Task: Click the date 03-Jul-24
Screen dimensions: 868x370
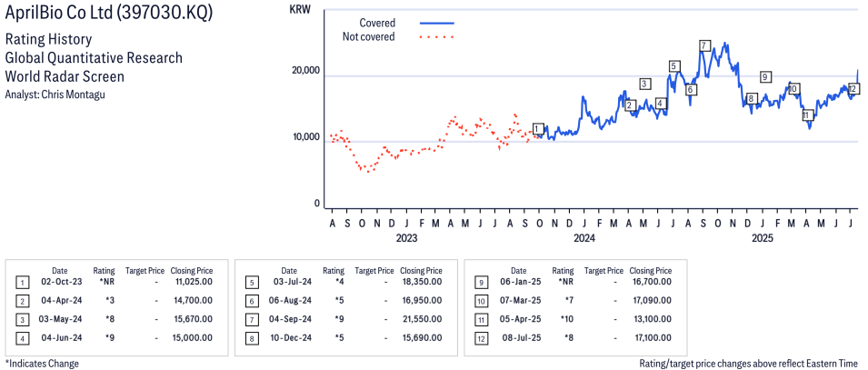Action: [292, 282]
